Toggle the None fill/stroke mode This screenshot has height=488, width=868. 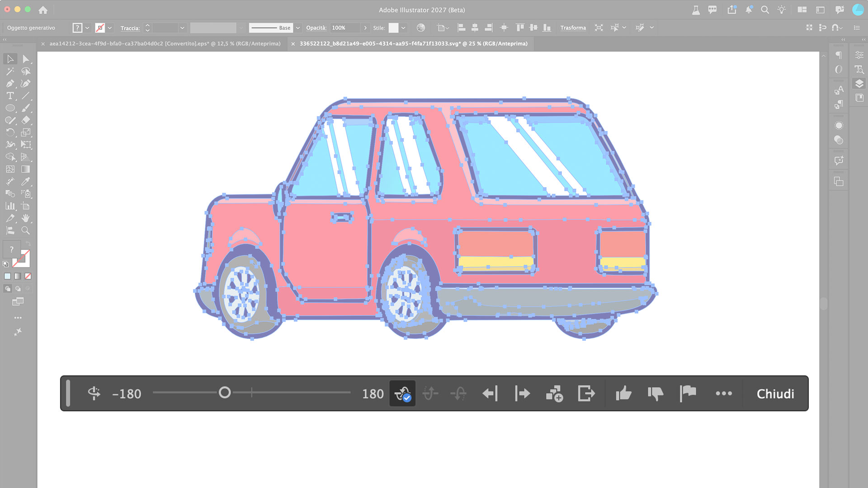(x=28, y=276)
